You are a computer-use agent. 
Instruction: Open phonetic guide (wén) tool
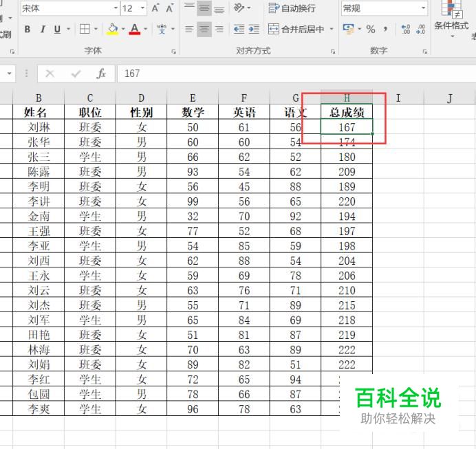coord(162,29)
